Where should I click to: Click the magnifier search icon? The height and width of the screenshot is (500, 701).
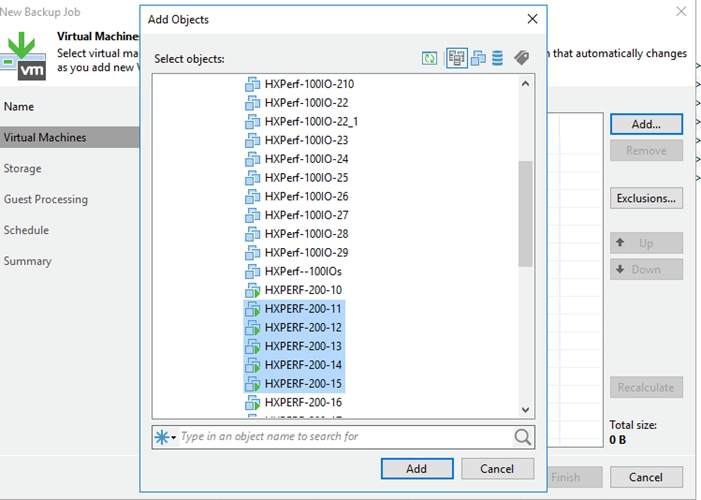(x=522, y=437)
